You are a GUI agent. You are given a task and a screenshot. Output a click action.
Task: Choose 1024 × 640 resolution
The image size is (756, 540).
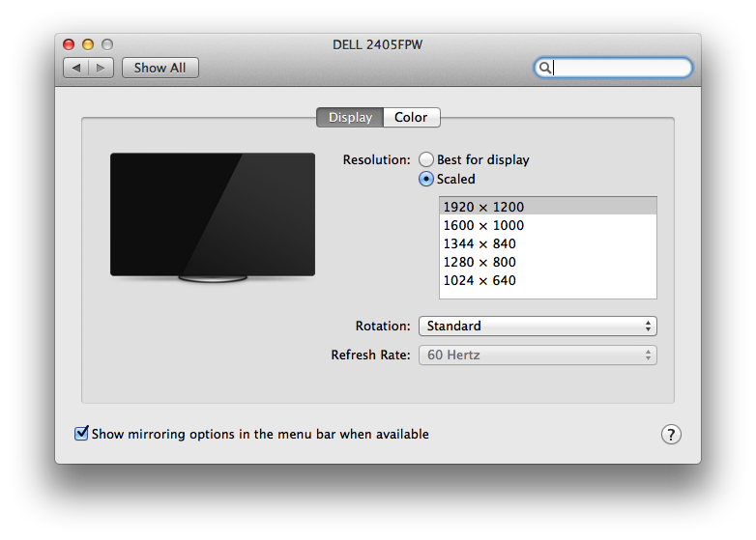(548, 280)
